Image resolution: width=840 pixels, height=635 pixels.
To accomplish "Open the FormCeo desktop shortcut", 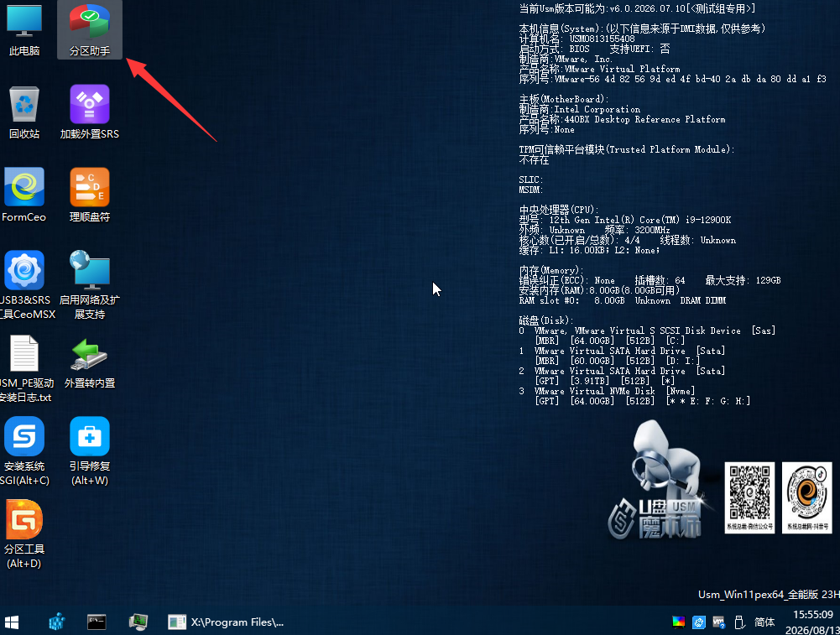I will pyautogui.click(x=24, y=195).
